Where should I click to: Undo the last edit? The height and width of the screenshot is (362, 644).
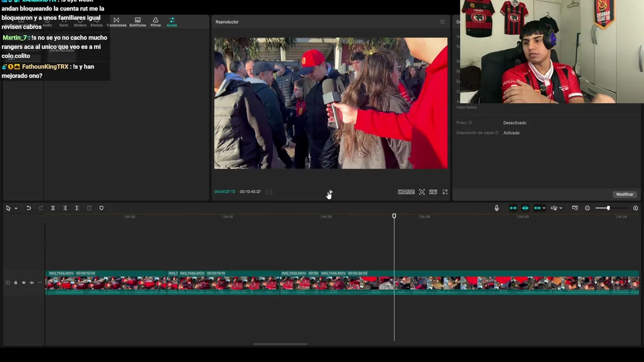29,208
